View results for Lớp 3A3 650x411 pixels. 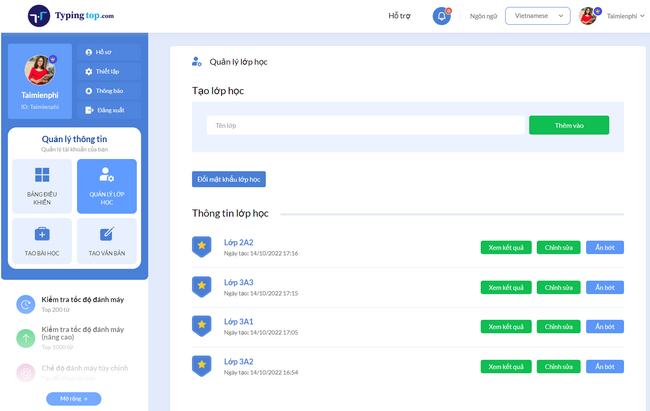click(x=506, y=287)
